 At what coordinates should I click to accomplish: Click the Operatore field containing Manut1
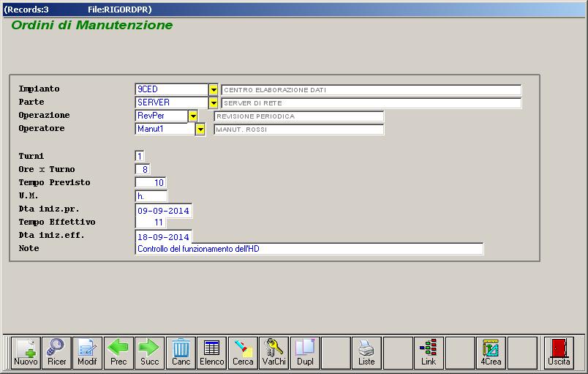(x=165, y=129)
